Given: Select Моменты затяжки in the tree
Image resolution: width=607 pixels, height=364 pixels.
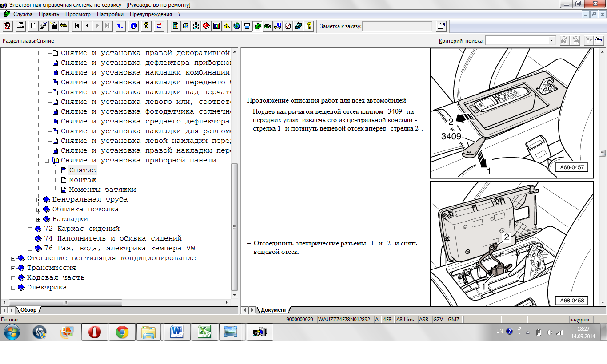Looking at the screenshot, I should point(102,190).
